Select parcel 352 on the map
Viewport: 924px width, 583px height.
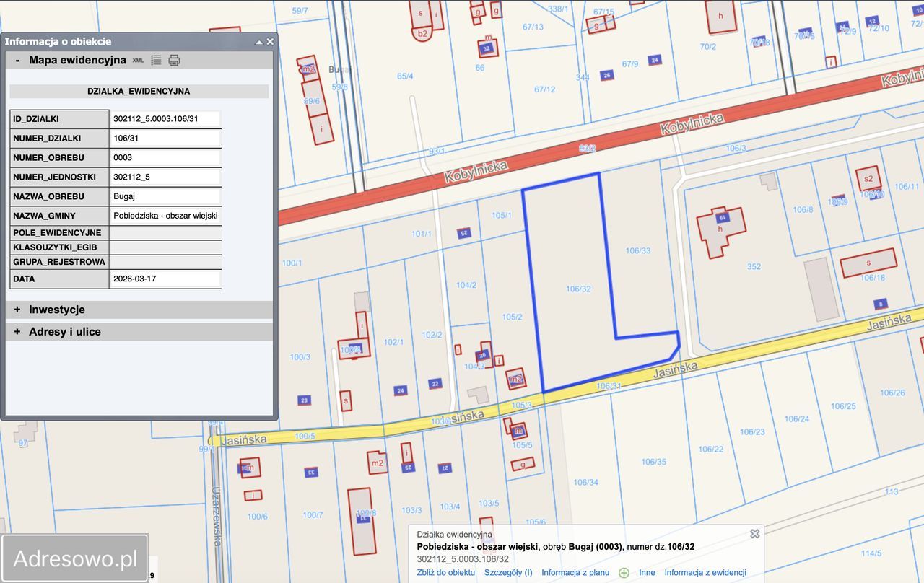click(x=754, y=267)
